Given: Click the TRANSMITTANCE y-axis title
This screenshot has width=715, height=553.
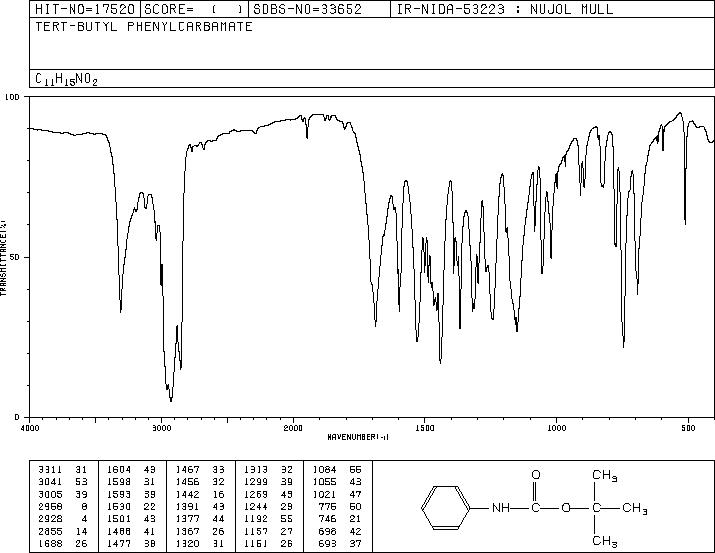Looking at the screenshot, I should 3,258.
